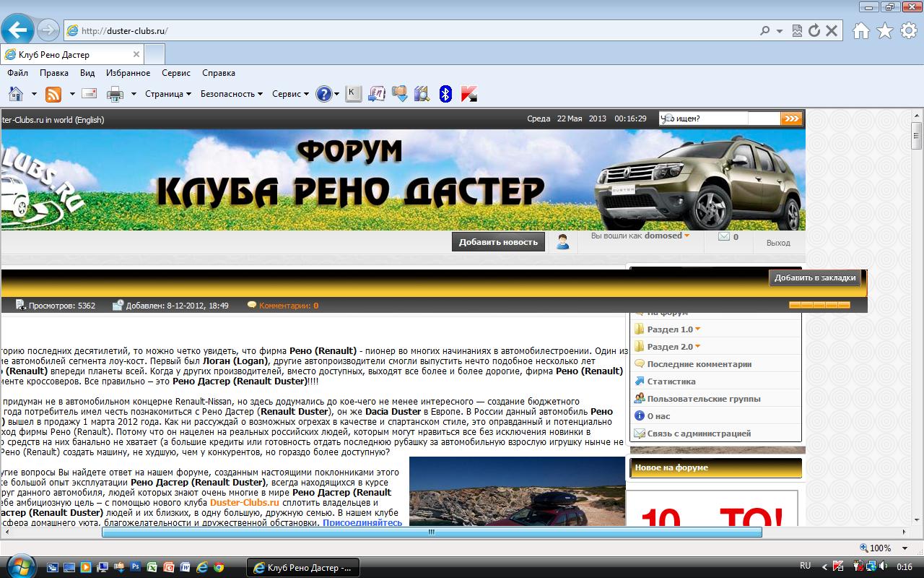Viewport: 924px width, 578px height.
Task: Expand the Страница dropdown menu
Action: click(167, 94)
